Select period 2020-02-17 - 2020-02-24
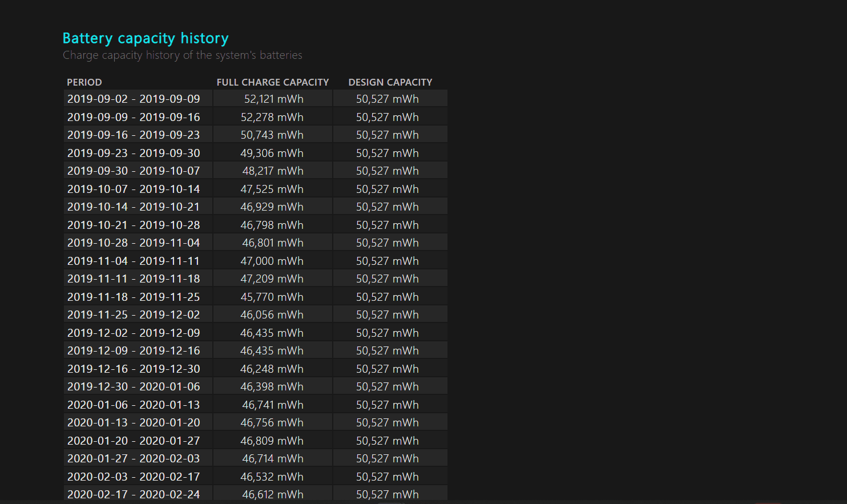Screen dimensions: 847x504 [x=134, y=494]
